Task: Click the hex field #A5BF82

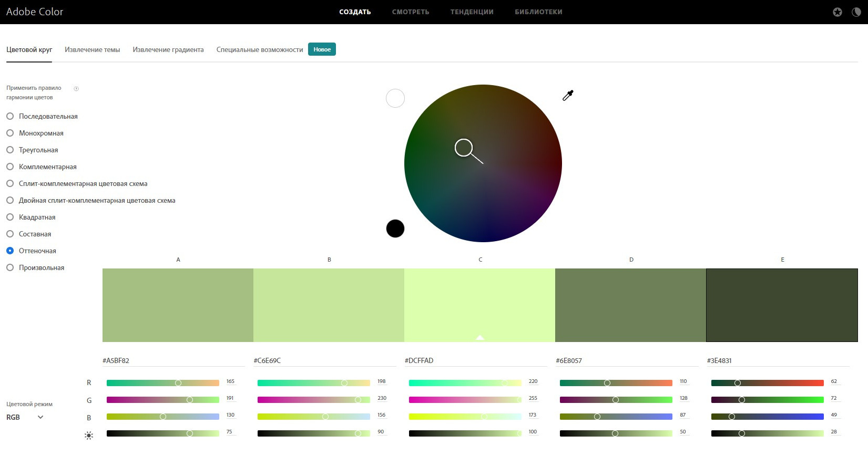Action: [x=173, y=360]
